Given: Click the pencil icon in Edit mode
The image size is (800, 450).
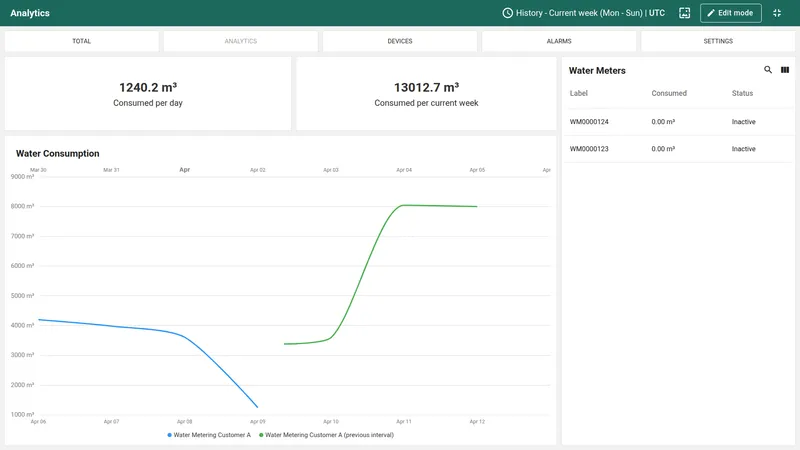Looking at the screenshot, I should pyautogui.click(x=711, y=13).
